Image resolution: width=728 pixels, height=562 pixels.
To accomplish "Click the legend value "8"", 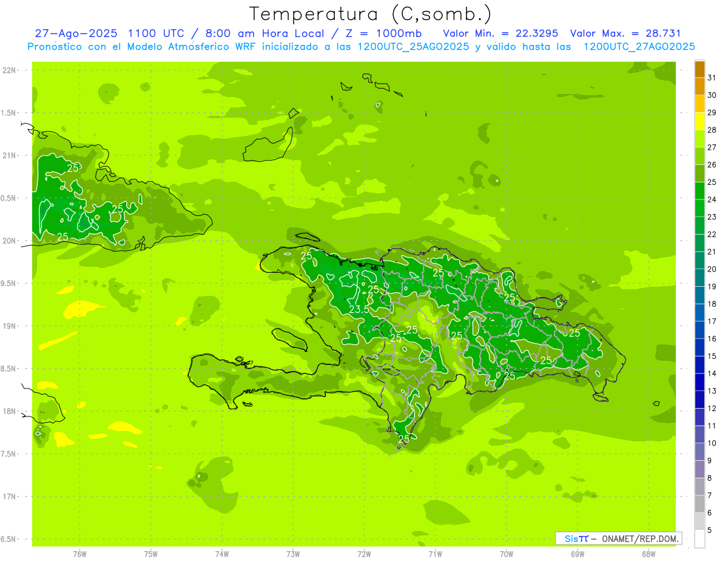I will [710, 478].
